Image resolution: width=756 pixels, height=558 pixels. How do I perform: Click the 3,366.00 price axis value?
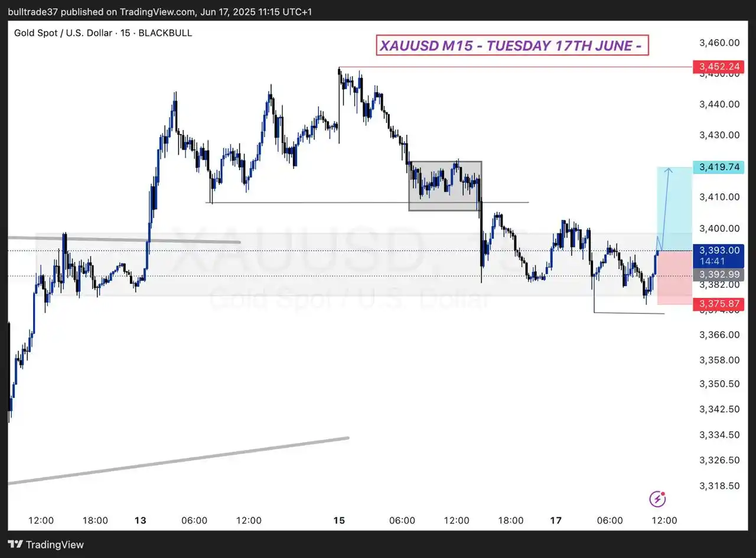(x=719, y=335)
